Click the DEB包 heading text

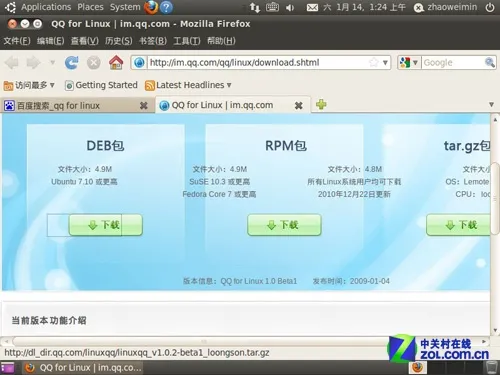(105, 146)
